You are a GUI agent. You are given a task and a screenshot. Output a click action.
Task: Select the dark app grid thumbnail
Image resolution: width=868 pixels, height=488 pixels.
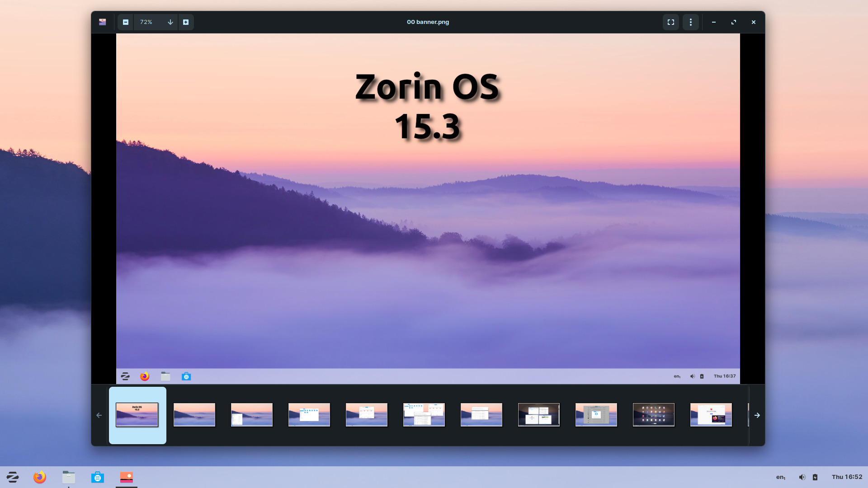coord(654,415)
